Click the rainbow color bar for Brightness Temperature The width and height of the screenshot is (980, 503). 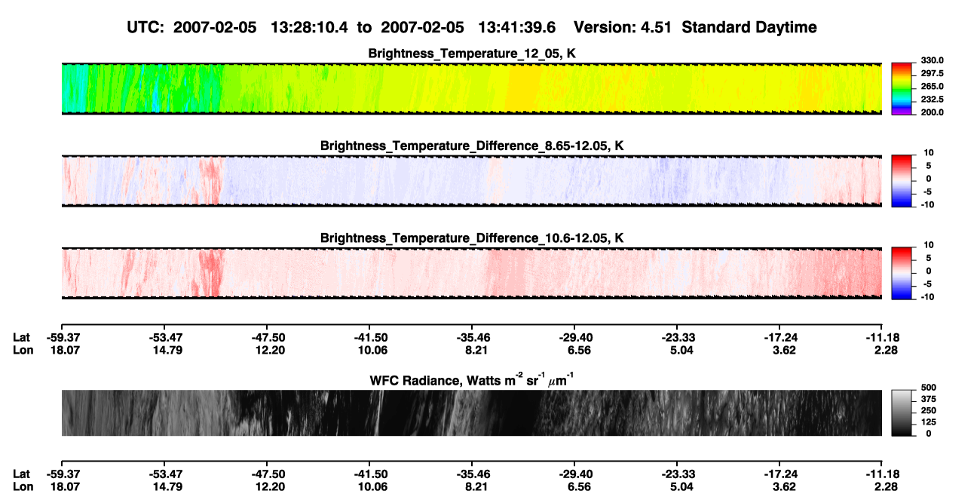coord(902,88)
